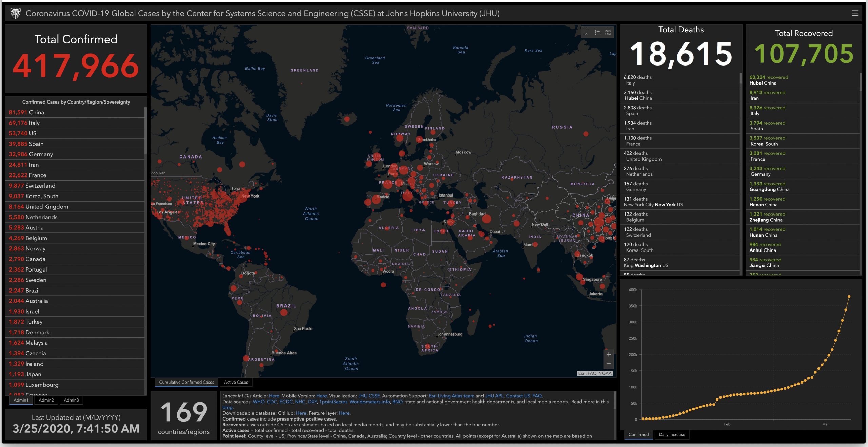Open the blog link

[228, 407]
